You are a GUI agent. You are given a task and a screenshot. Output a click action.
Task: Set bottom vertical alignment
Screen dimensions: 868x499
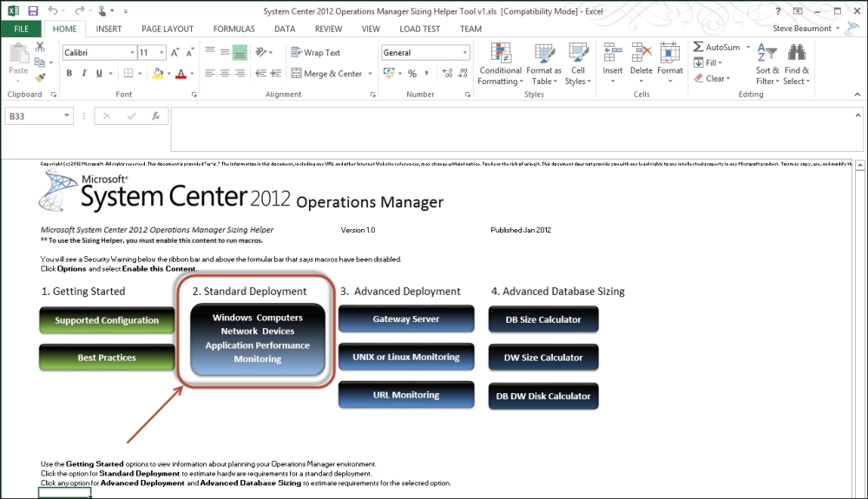(240, 53)
